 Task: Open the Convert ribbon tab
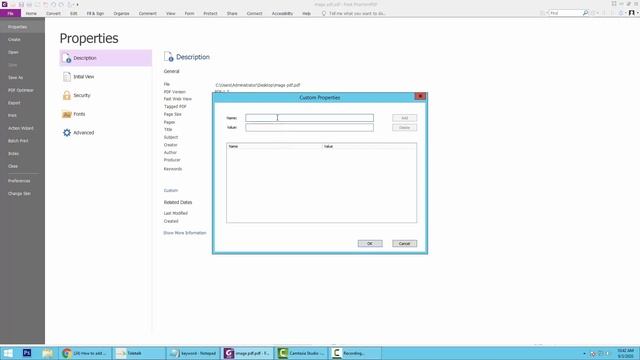pos(53,13)
